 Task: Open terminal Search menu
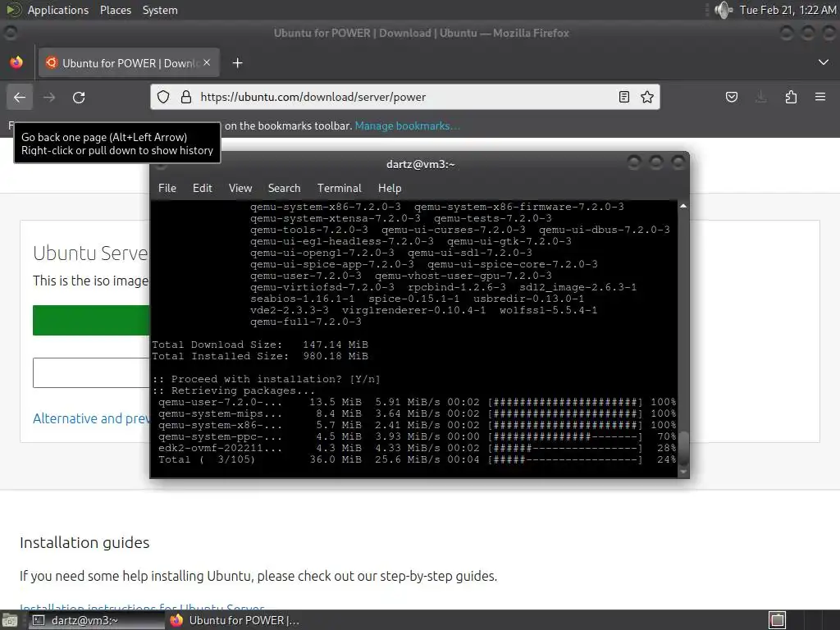click(284, 188)
